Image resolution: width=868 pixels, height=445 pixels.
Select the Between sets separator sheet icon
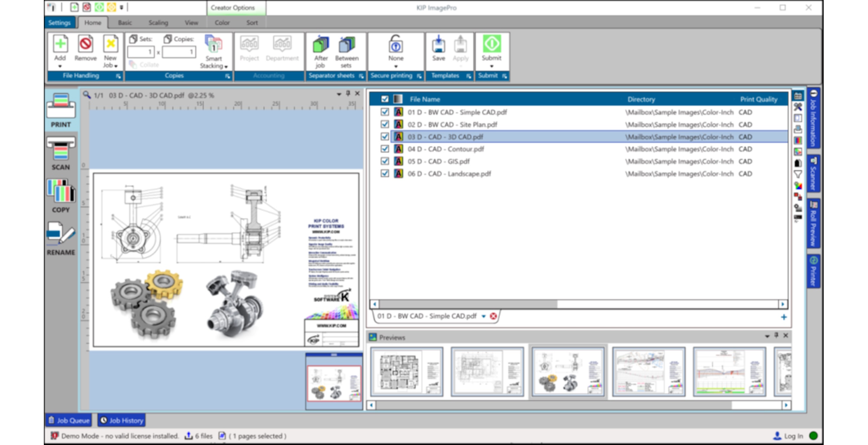tap(347, 45)
